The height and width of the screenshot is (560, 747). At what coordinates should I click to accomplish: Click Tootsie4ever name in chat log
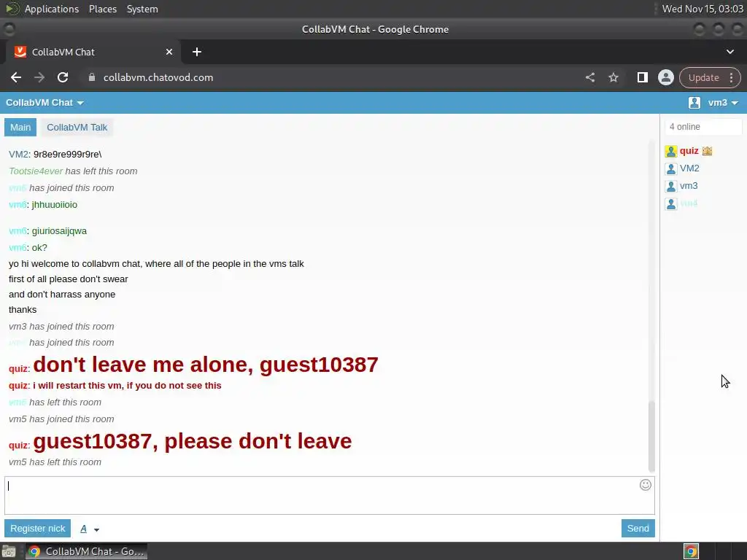36,171
